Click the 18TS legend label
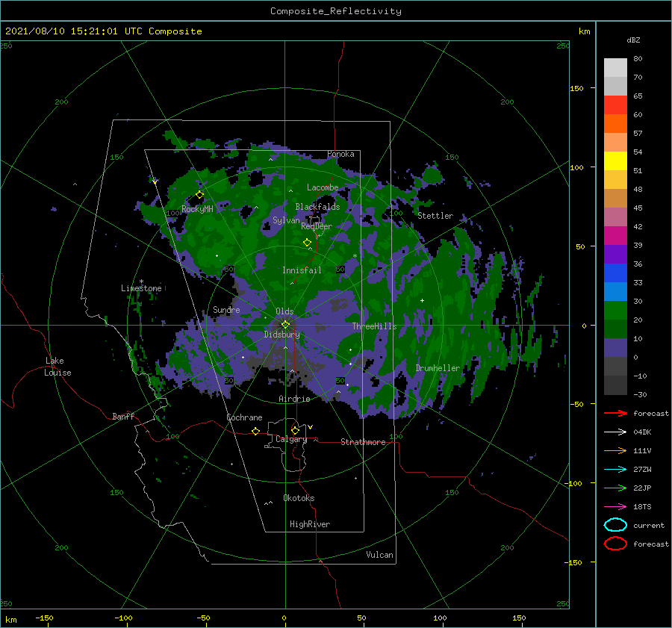This screenshot has height=628, width=672. (x=642, y=507)
